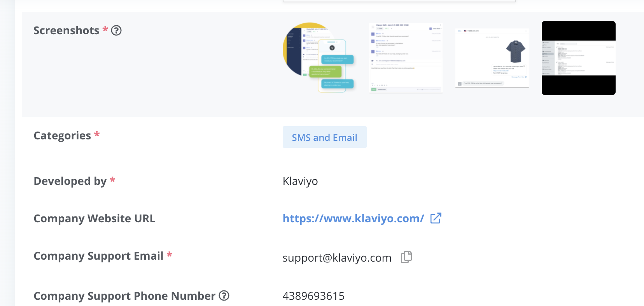This screenshot has height=306, width=644.
Task: Click the Categories field label
Action: click(x=62, y=135)
